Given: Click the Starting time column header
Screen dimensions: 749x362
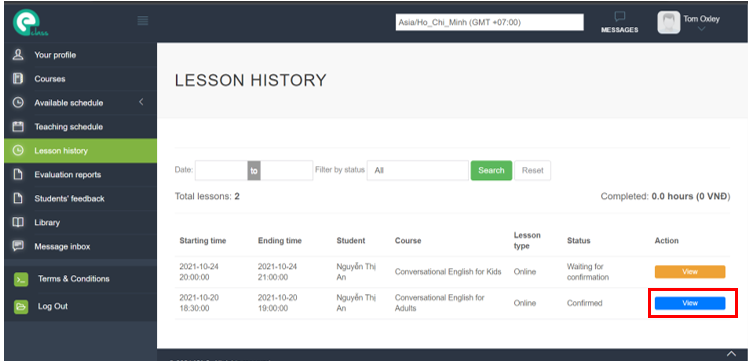Looking at the screenshot, I should [203, 241].
